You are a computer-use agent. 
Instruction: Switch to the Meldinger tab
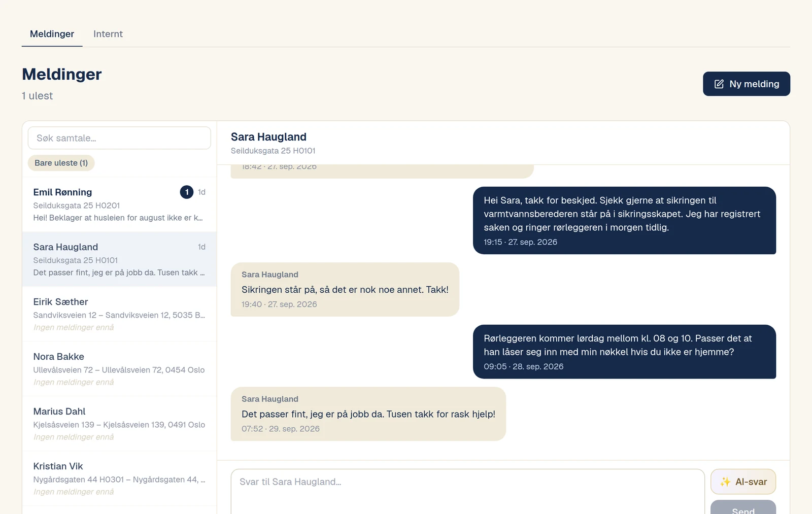point(52,34)
